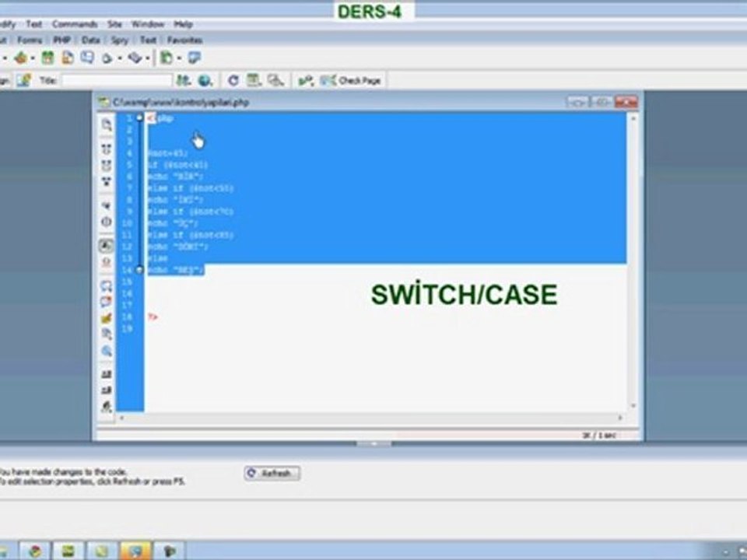Click the Check Page button
Viewport: 747px width, 560px height.
pyautogui.click(x=350, y=80)
